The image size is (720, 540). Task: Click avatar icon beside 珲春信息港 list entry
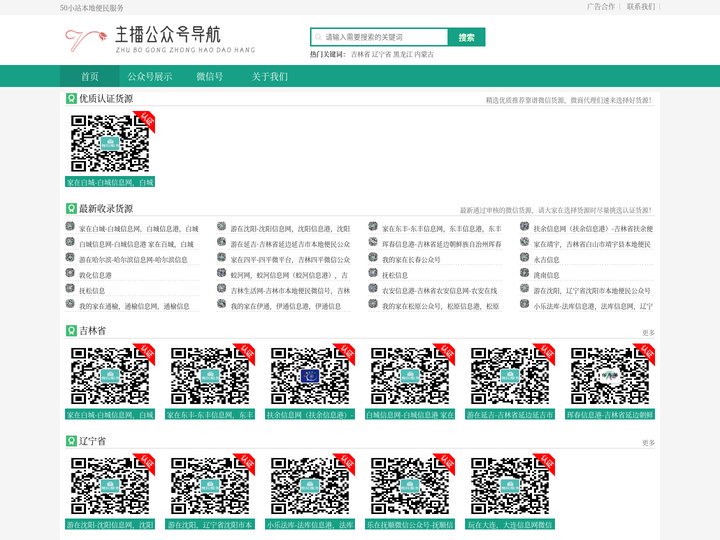tap(373, 242)
